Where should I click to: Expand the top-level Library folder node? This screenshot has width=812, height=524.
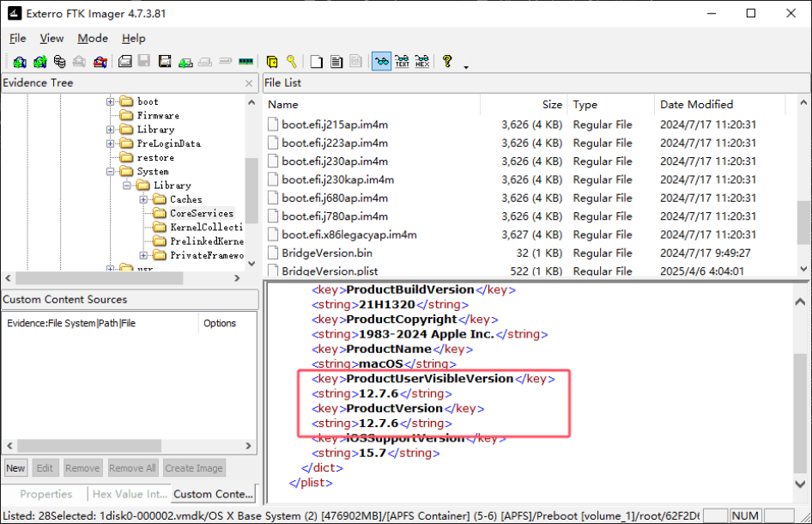[111, 130]
